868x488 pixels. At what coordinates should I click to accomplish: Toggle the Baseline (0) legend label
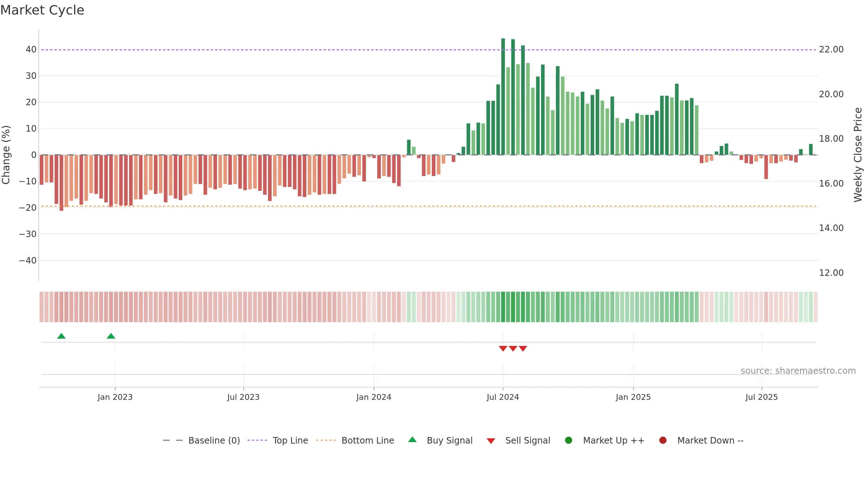pos(214,440)
